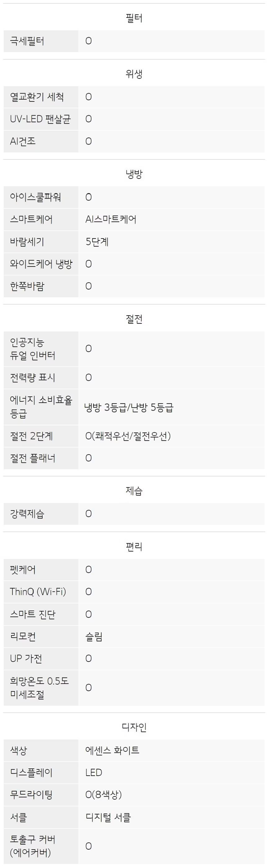The width and height of the screenshot is (267, 868).
Task: Select the ThinQ (Wi-Fi) row label
Action: click(x=38, y=592)
